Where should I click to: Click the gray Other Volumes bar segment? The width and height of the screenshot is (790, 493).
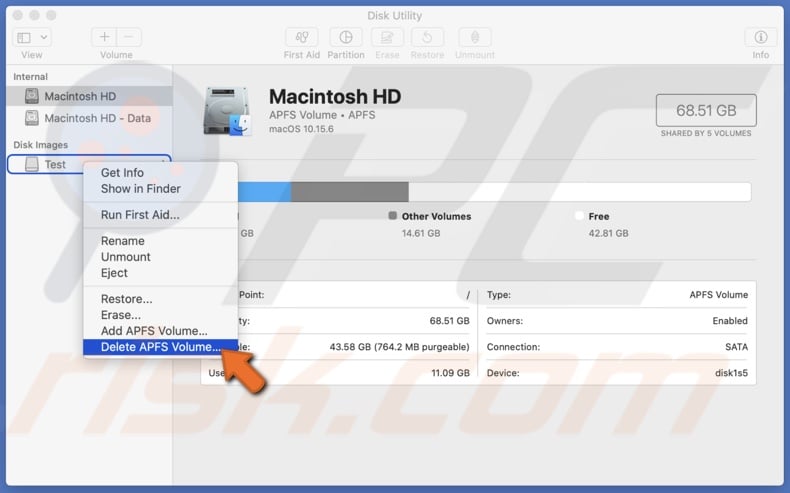(350, 192)
